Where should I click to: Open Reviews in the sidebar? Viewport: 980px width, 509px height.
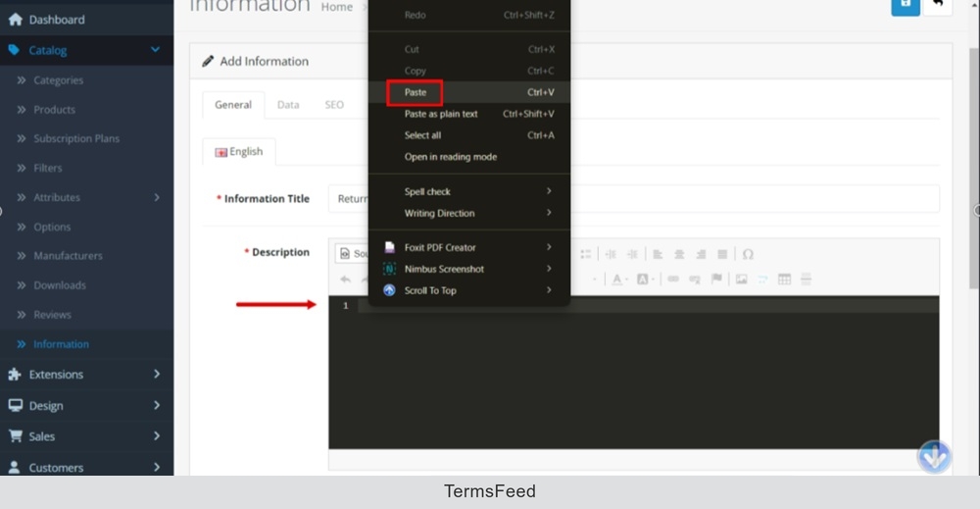coord(52,315)
